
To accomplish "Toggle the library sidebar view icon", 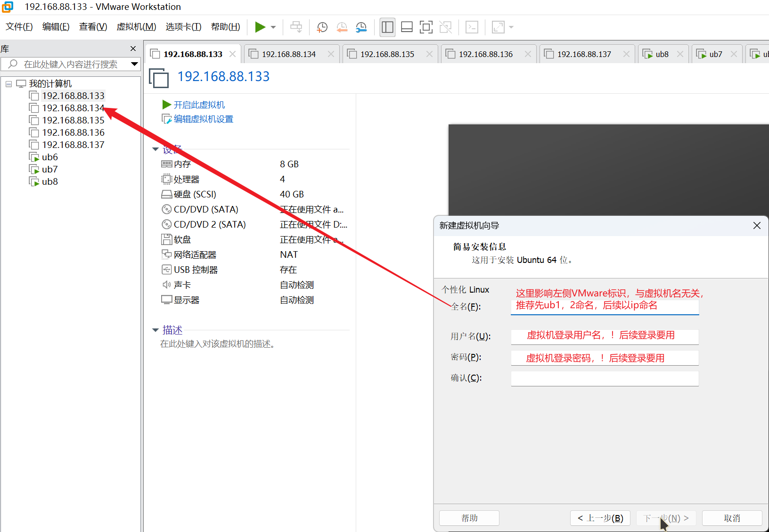I will point(387,27).
